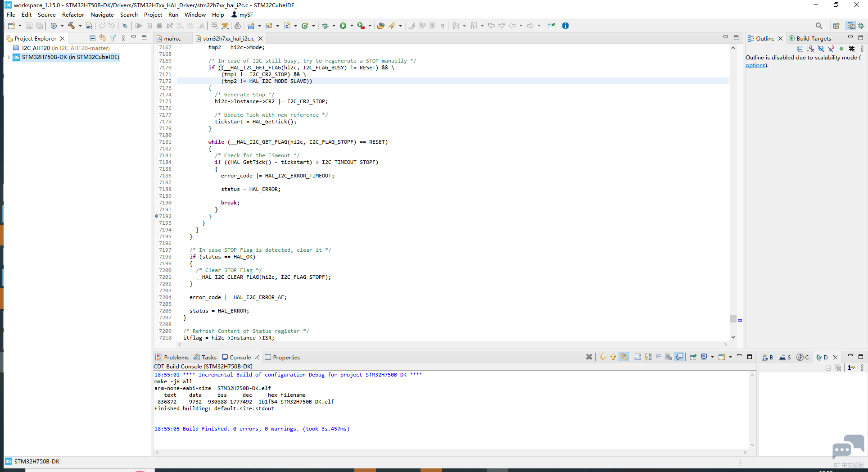Click the options link in Outline panel

[x=755, y=65]
